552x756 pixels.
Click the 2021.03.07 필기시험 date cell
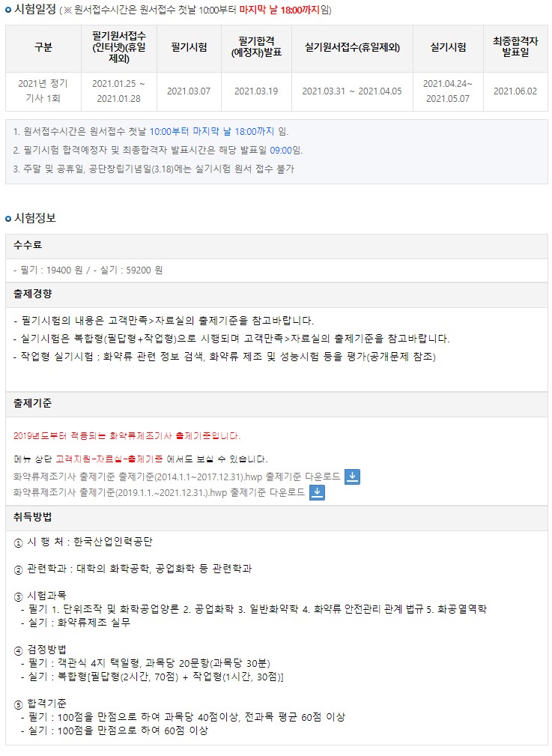pos(189,91)
